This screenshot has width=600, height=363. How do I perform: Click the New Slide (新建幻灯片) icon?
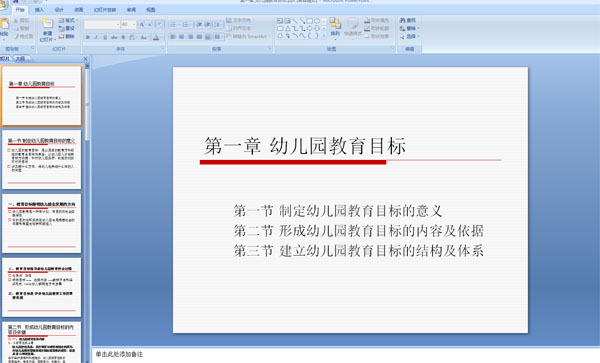pos(47,24)
